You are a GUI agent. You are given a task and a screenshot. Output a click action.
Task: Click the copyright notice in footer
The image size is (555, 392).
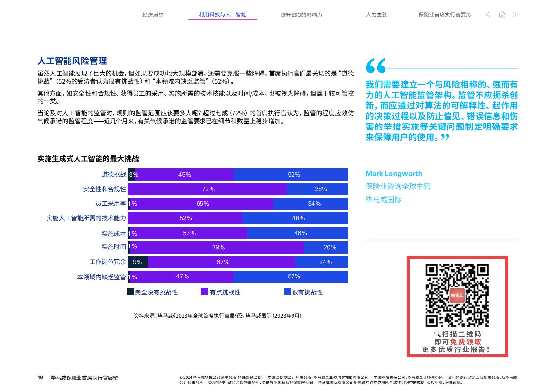(x=348, y=380)
